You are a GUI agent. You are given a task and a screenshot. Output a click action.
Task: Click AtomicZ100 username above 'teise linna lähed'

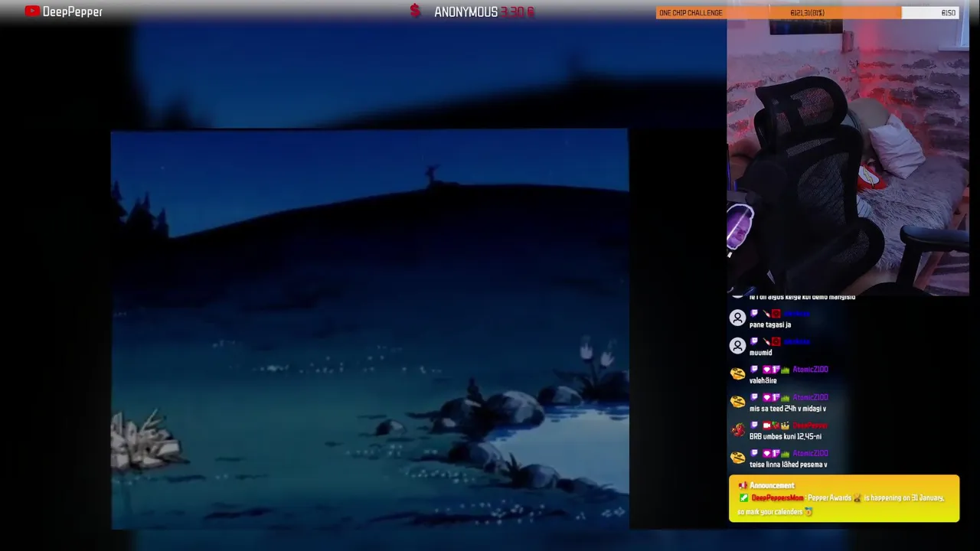(810, 453)
